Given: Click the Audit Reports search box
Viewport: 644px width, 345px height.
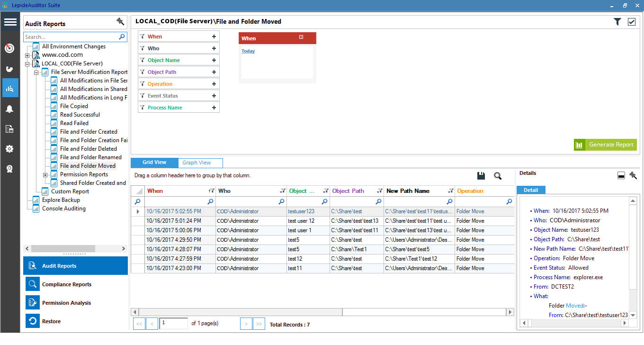Looking at the screenshot, I should point(71,37).
